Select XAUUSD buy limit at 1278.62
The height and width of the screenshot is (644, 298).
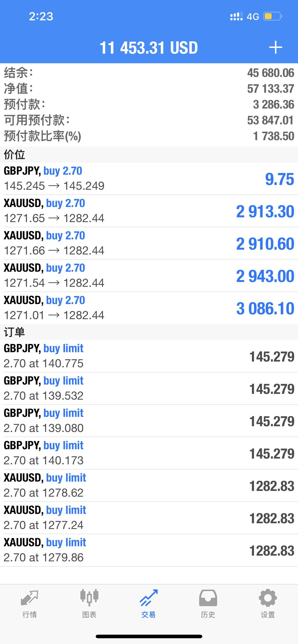tap(149, 485)
